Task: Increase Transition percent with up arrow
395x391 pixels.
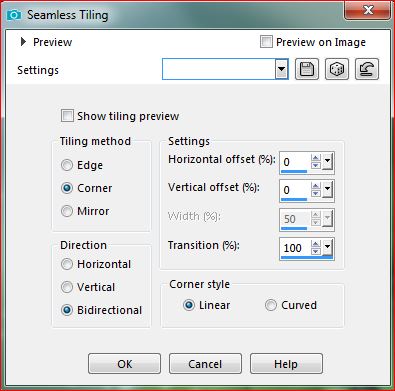Action: (x=316, y=244)
